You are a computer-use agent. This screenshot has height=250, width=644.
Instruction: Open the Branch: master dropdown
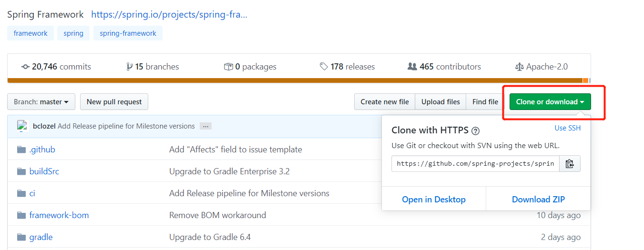(x=41, y=102)
